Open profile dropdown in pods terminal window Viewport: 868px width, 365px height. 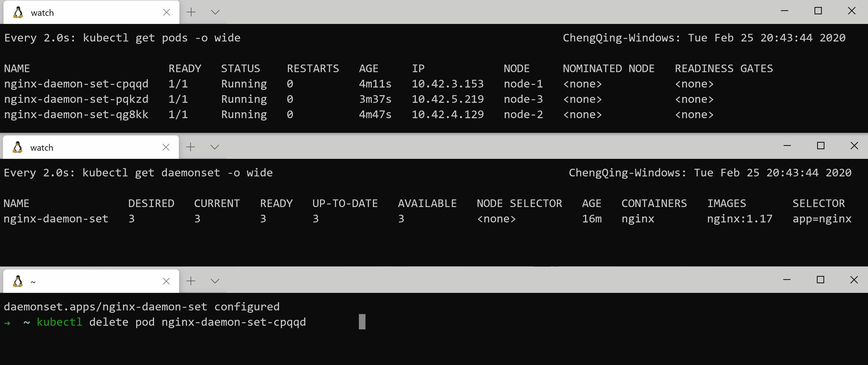[x=215, y=13]
